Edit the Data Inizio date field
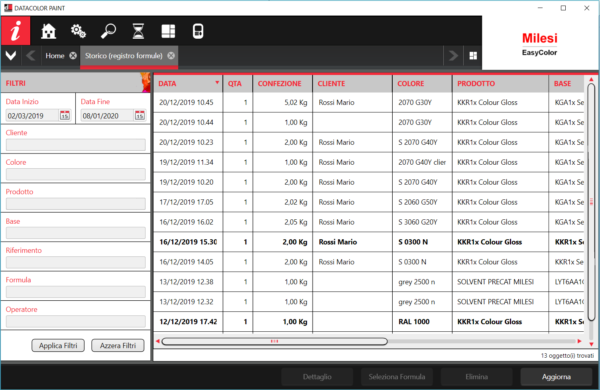Viewport: 600px width, 390px height. pos(32,116)
